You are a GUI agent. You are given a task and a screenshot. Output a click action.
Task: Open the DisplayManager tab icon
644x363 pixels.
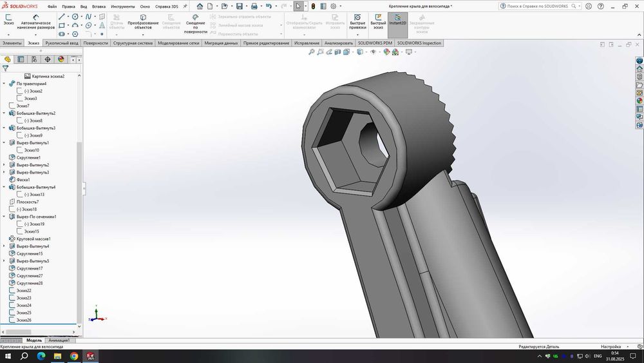click(x=61, y=59)
